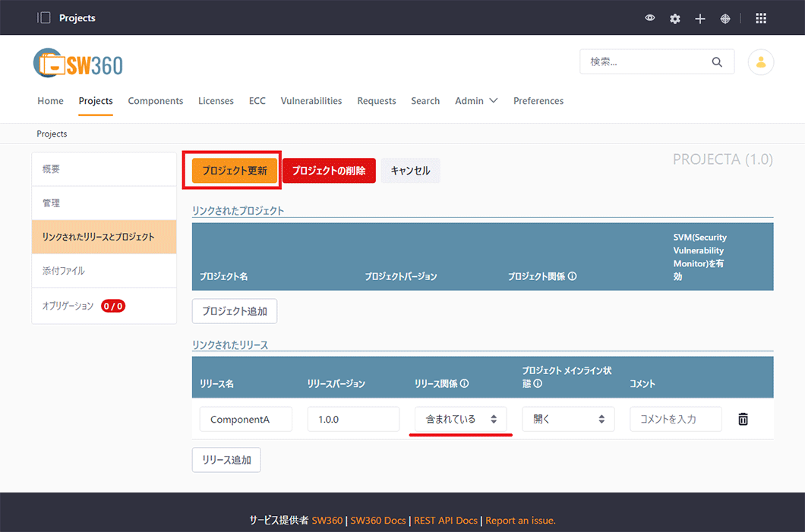Open the Vulnerabilities menu item
805x532 pixels.
click(x=311, y=101)
